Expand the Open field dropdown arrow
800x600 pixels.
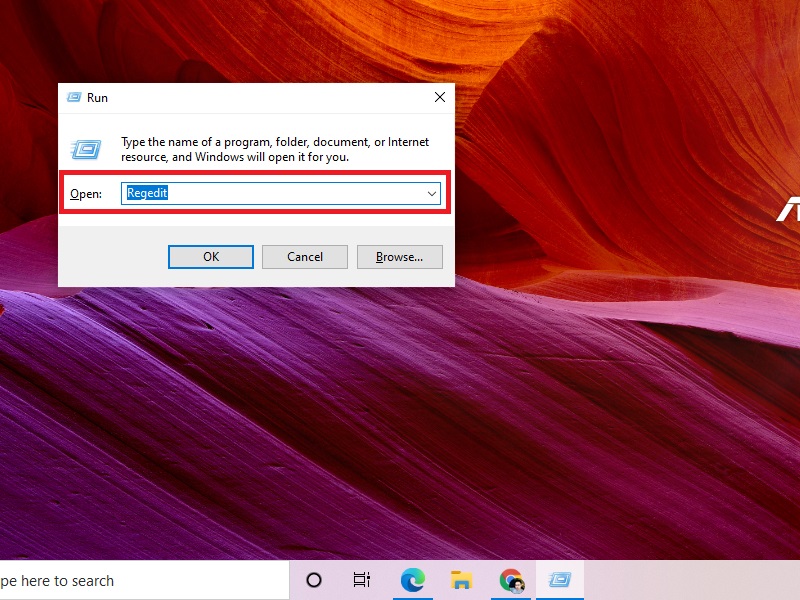click(x=432, y=193)
